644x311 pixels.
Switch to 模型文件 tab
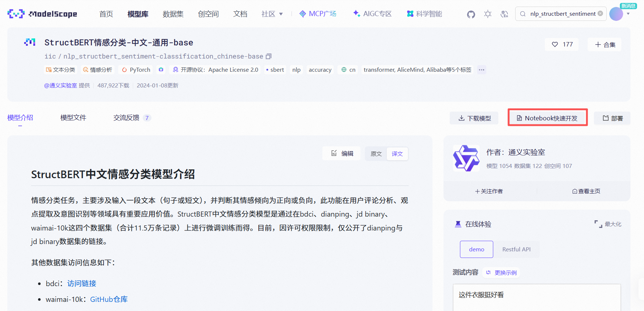pyautogui.click(x=73, y=117)
